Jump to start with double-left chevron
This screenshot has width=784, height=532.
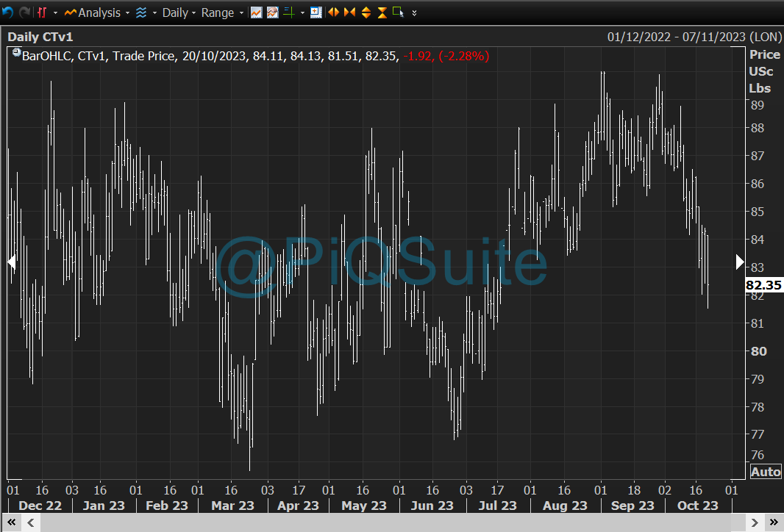point(12,522)
